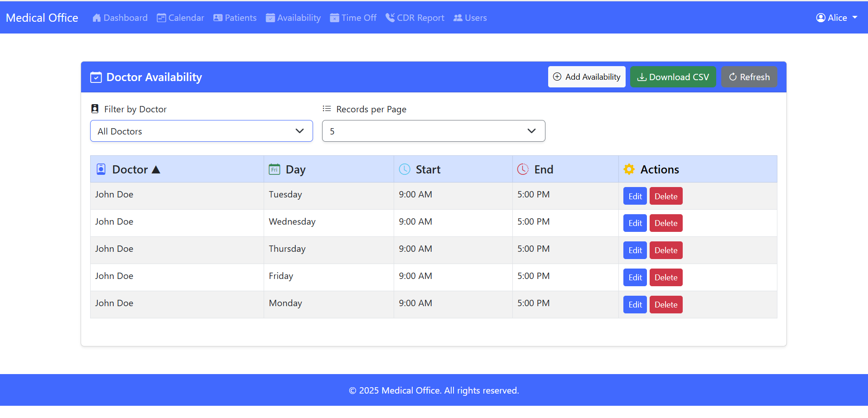Select the CDR Report phone icon
Viewport: 868px width, 418px height.
pyautogui.click(x=389, y=18)
